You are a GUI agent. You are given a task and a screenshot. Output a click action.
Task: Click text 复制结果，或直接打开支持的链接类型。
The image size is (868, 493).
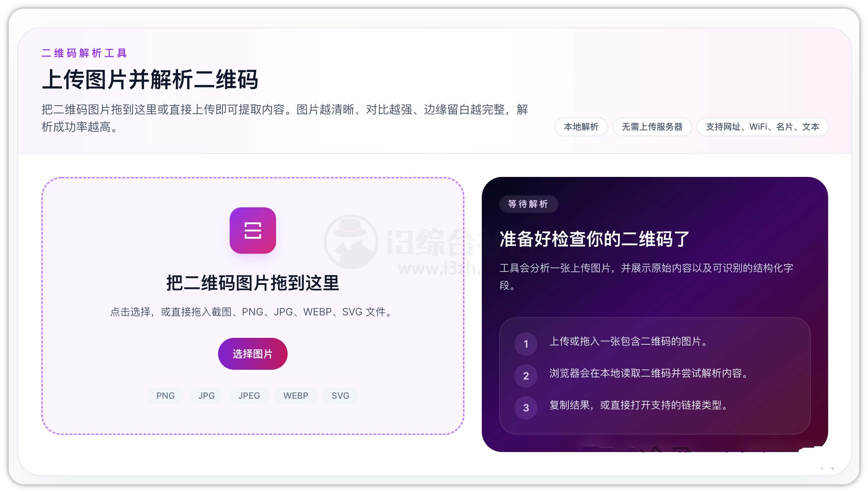639,405
